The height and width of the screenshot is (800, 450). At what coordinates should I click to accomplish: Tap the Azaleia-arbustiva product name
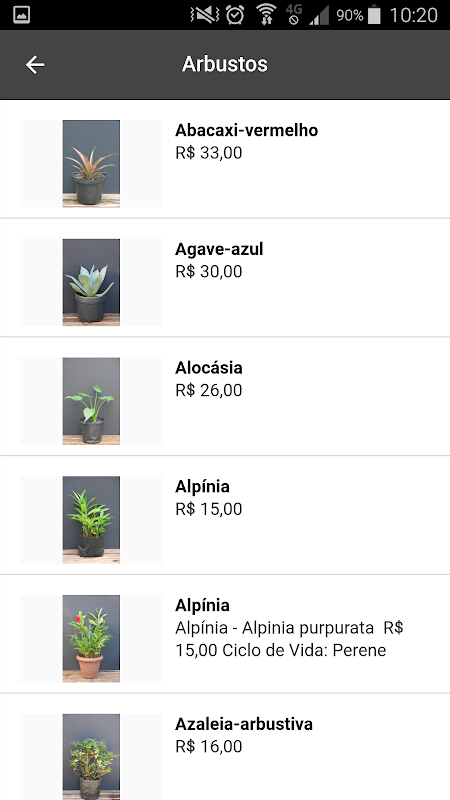point(244,724)
